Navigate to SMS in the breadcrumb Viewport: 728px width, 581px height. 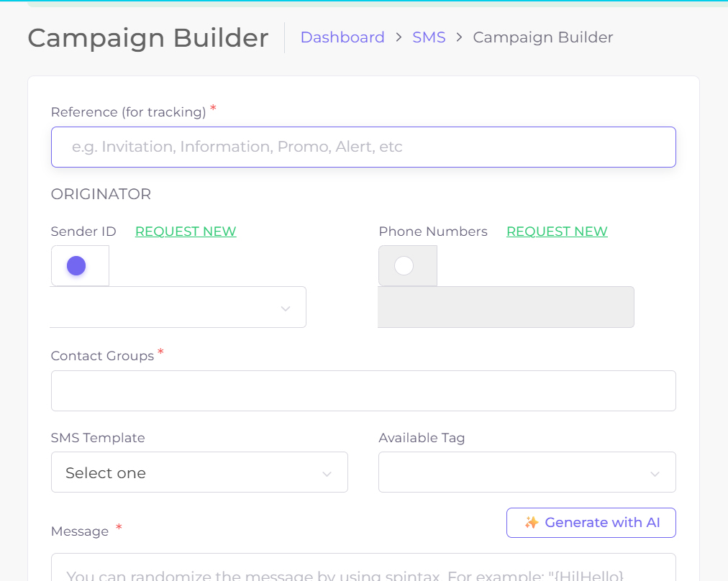pyautogui.click(x=429, y=37)
